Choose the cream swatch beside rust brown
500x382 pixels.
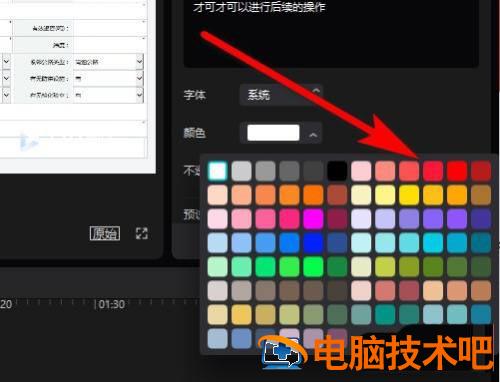click(361, 195)
